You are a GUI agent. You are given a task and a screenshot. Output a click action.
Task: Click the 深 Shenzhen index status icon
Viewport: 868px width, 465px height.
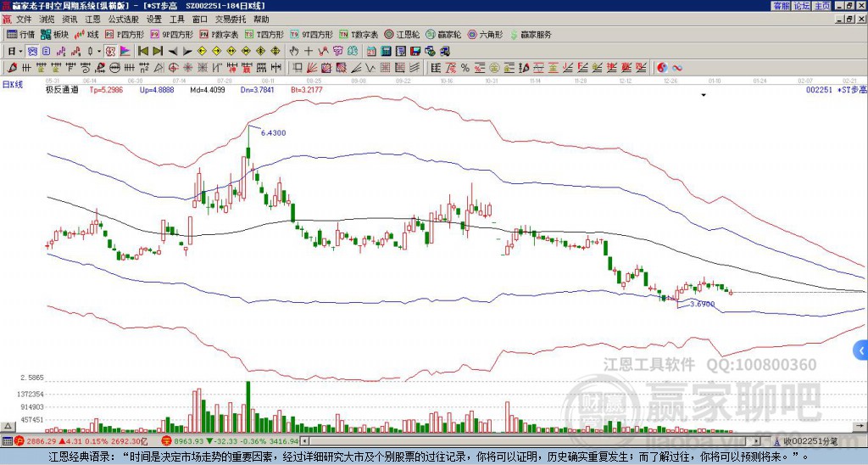click(165, 441)
